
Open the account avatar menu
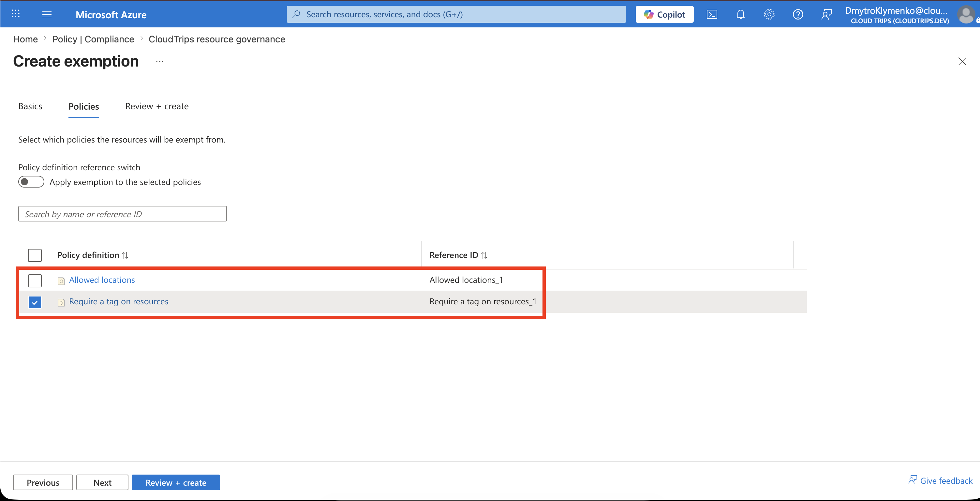click(966, 14)
